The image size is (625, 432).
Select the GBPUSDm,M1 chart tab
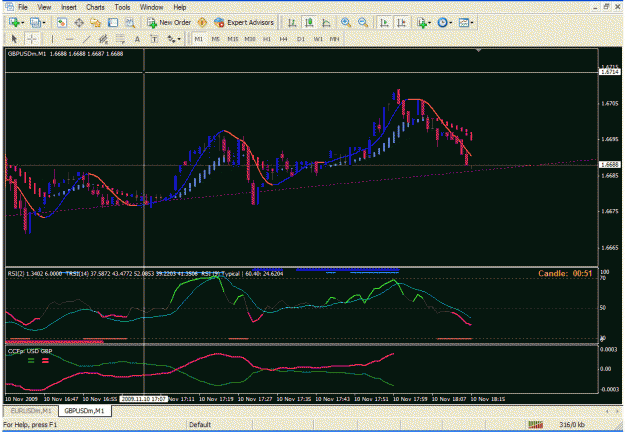85,410
